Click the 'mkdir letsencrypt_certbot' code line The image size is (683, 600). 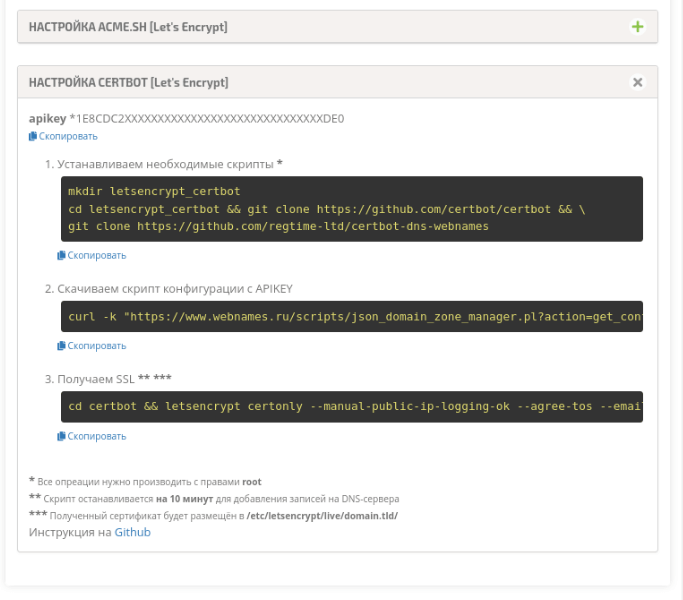(x=154, y=191)
